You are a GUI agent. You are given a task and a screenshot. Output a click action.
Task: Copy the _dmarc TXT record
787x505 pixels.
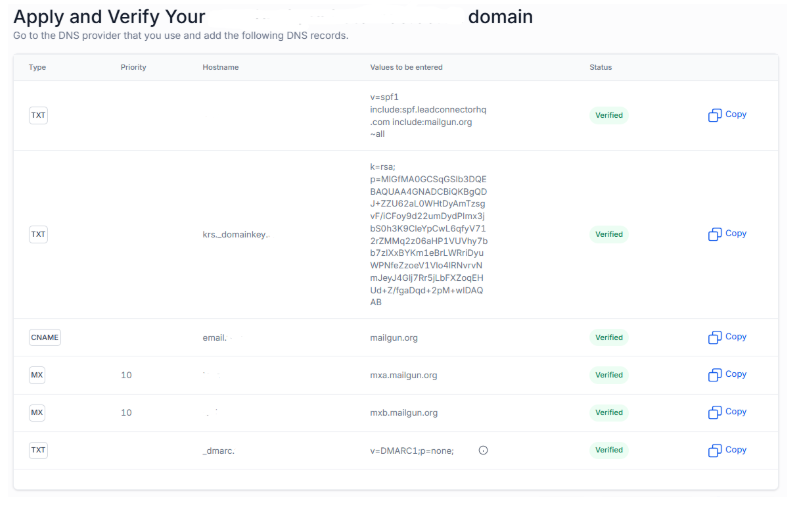pos(727,450)
